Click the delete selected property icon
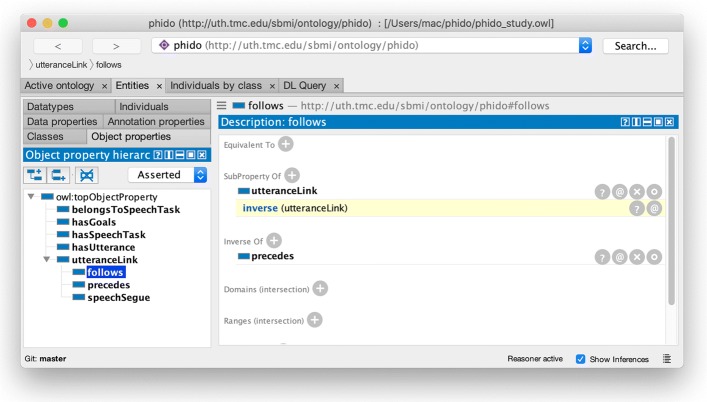Image resolution: width=707 pixels, height=402 pixels. coord(86,175)
